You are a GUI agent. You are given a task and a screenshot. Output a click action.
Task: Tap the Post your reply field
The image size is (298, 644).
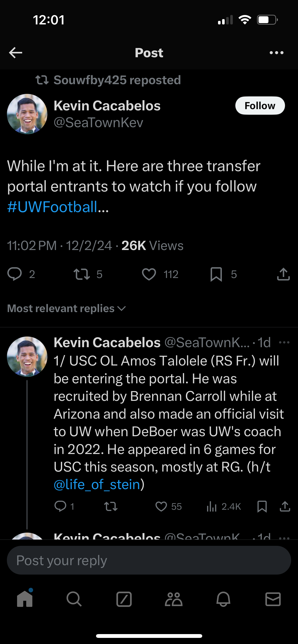(x=149, y=560)
